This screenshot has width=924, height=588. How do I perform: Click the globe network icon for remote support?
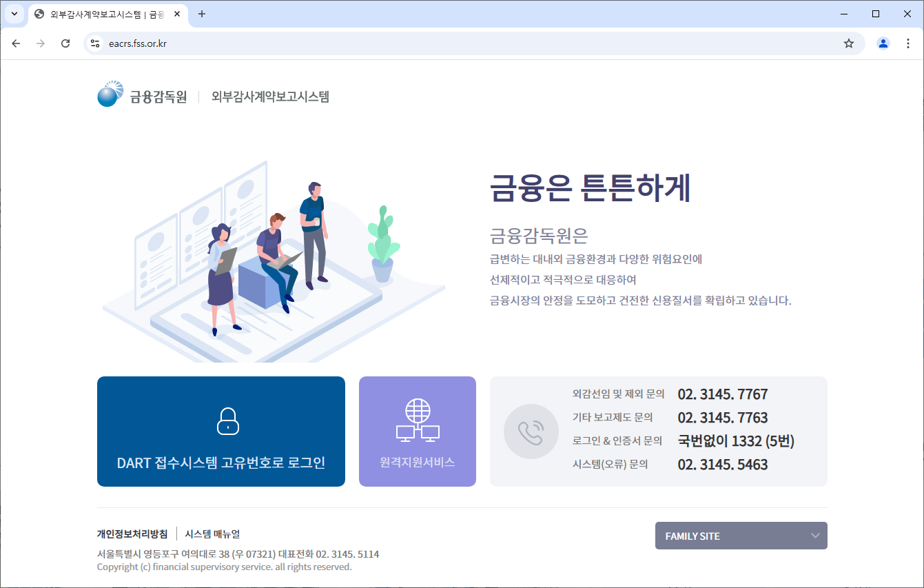click(418, 420)
